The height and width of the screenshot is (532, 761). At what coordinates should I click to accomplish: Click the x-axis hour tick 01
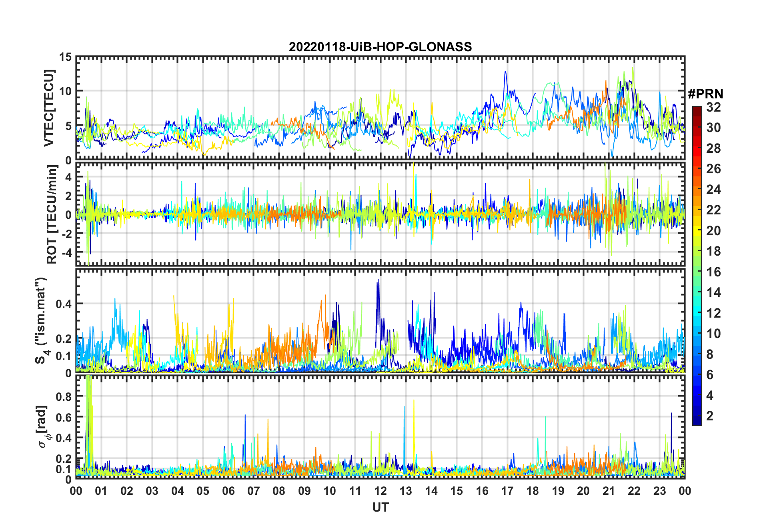tap(101, 491)
